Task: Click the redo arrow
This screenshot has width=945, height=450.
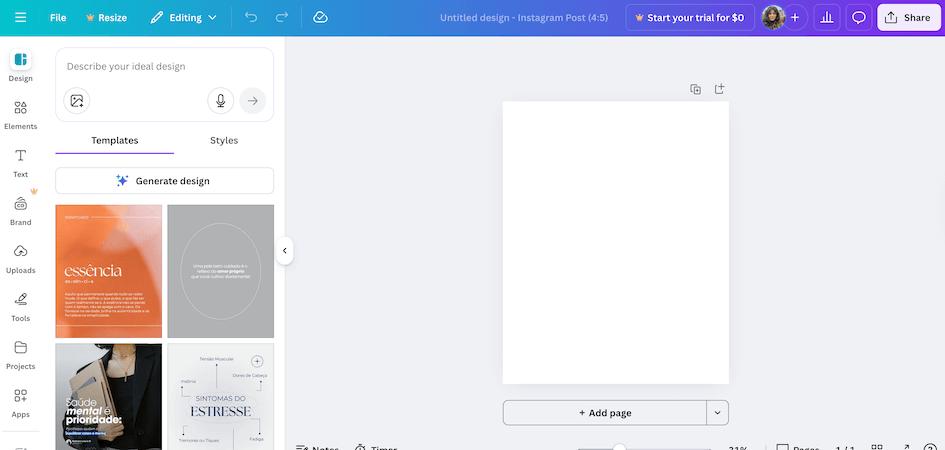Action: [x=281, y=17]
